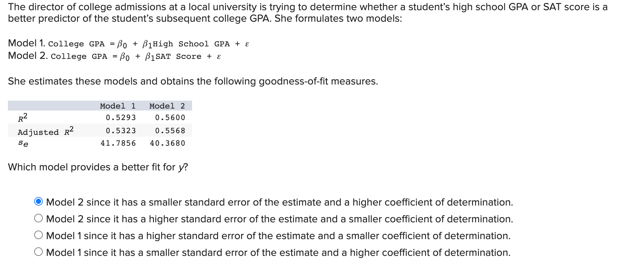Click answer text 'Model 2 since it has a higher standard error'

click(280, 219)
